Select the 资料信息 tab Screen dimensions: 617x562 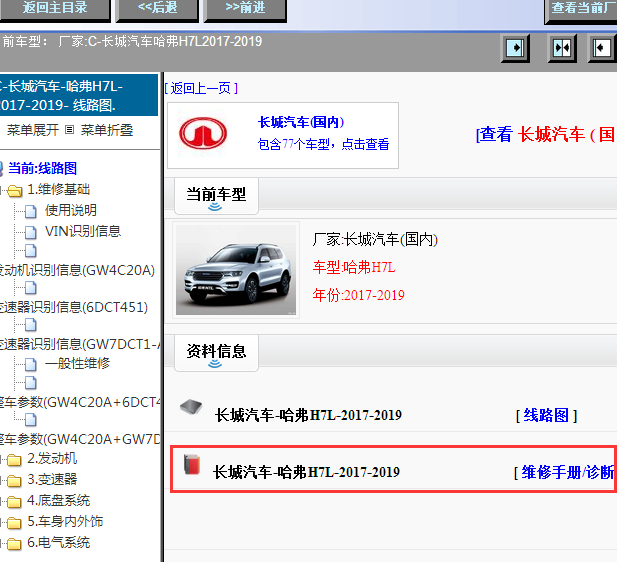(216, 353)
